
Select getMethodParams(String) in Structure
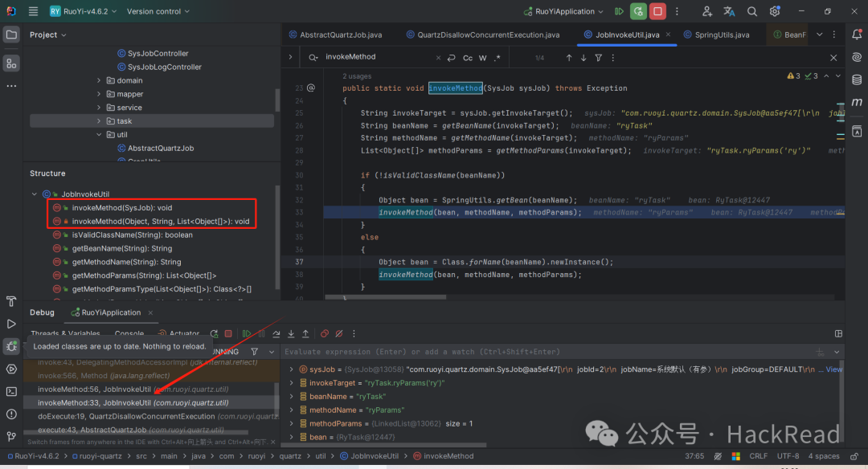point(144,275)
